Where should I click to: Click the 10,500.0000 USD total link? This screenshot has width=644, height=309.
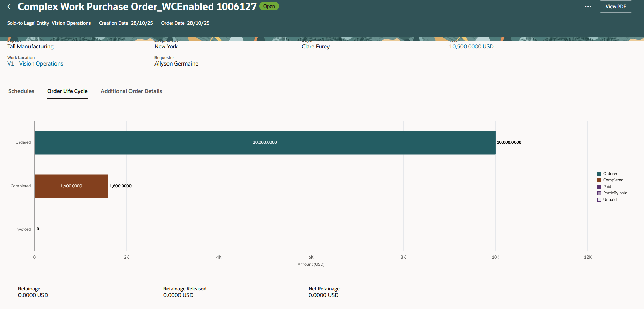(x=471, y=46)
